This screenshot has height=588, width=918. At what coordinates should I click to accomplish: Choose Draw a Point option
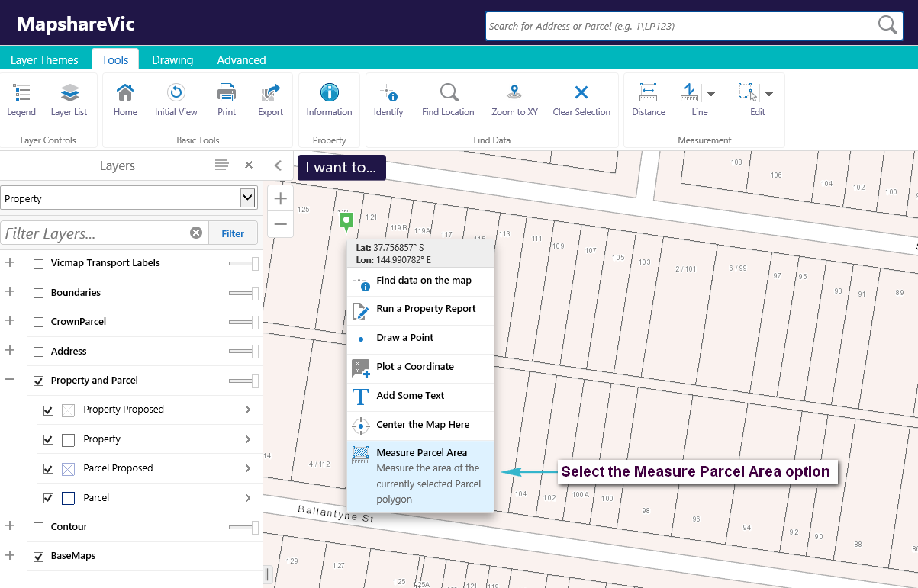(x=420, y=339)
